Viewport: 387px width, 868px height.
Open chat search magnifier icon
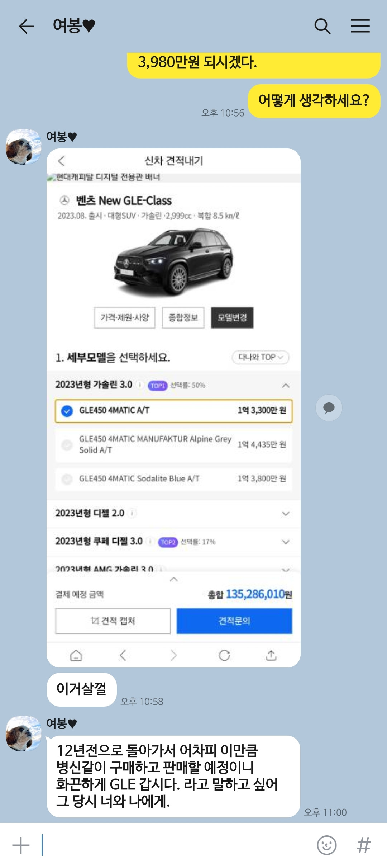tap(322, 26)
